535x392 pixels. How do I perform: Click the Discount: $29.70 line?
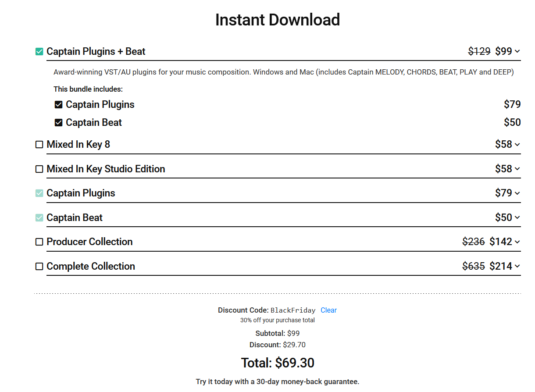click(x=278, y=345)
